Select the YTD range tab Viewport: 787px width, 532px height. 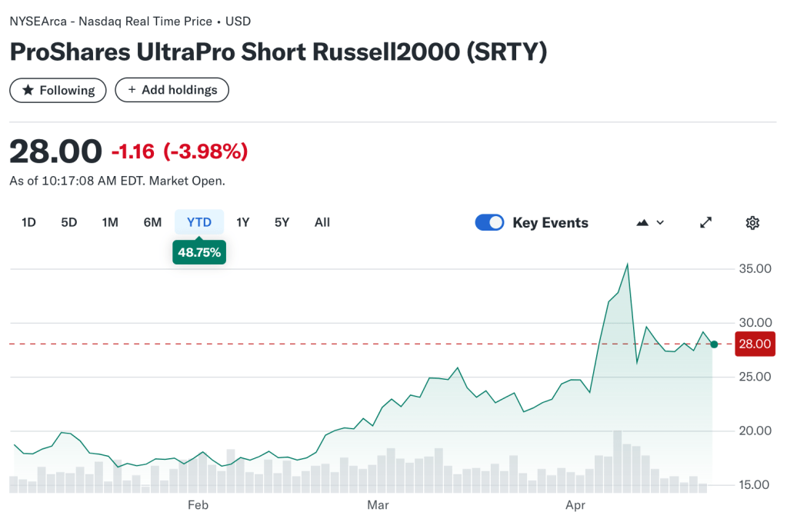[199, 222]
